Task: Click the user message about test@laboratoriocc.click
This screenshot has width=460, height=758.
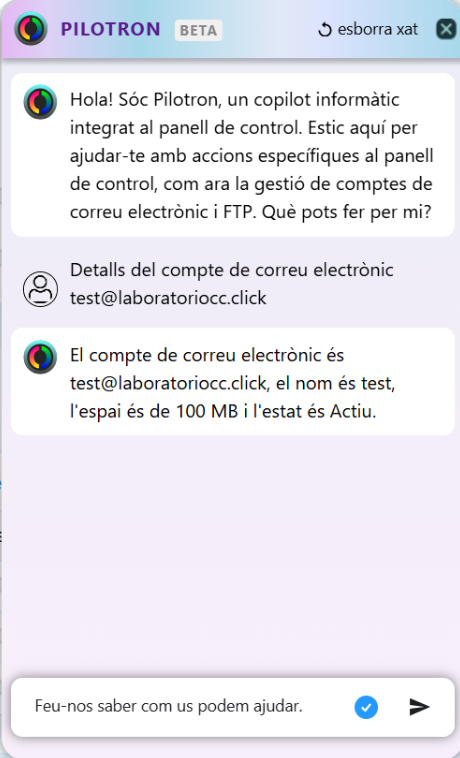Action: point(232,284)
